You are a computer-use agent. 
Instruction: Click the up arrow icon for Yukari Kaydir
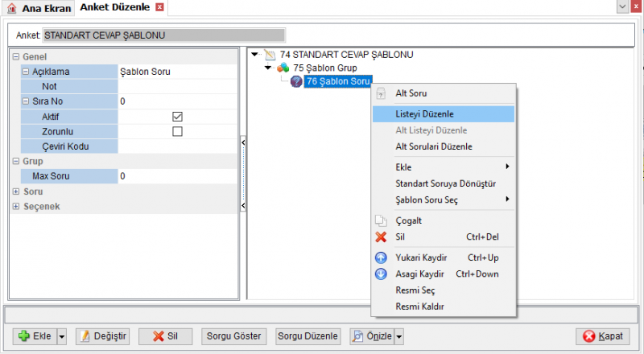pos(381,257)
